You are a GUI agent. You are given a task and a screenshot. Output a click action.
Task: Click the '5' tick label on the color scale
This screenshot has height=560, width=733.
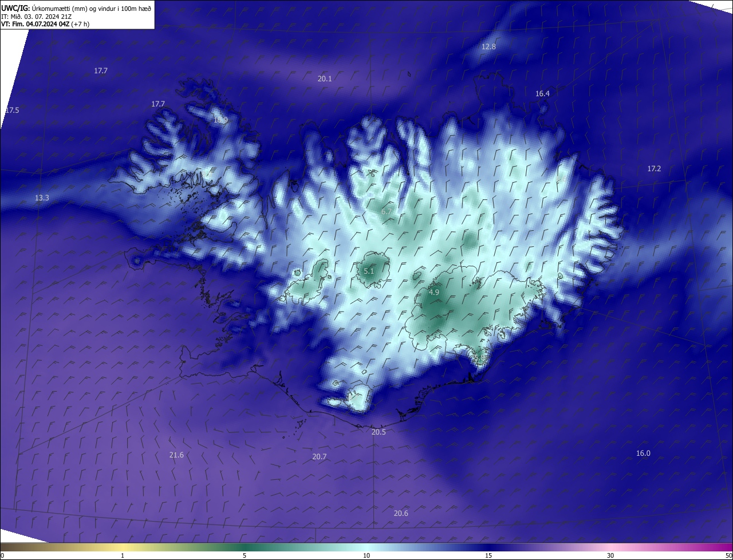pos(245,555)
